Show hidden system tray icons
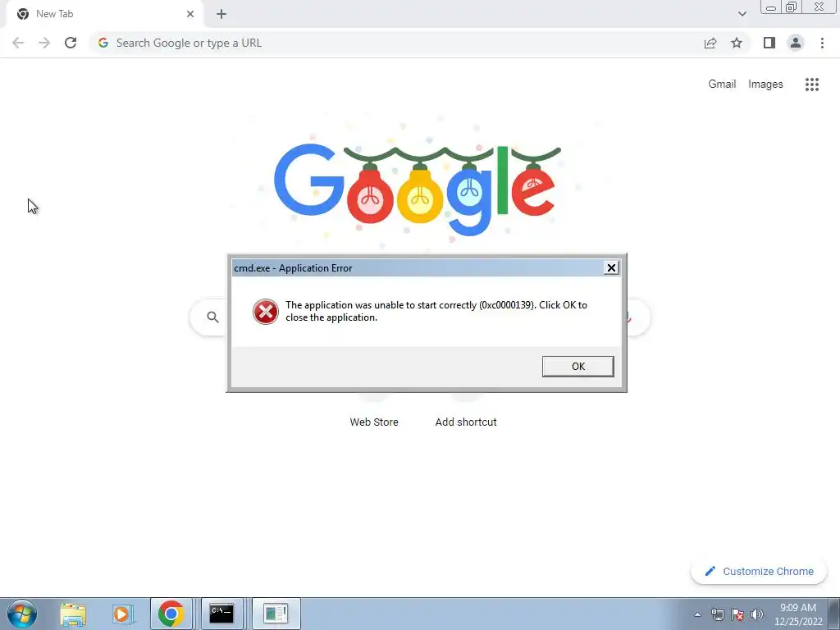The width and height of the screenshot is (840, 630). point(697,614)
